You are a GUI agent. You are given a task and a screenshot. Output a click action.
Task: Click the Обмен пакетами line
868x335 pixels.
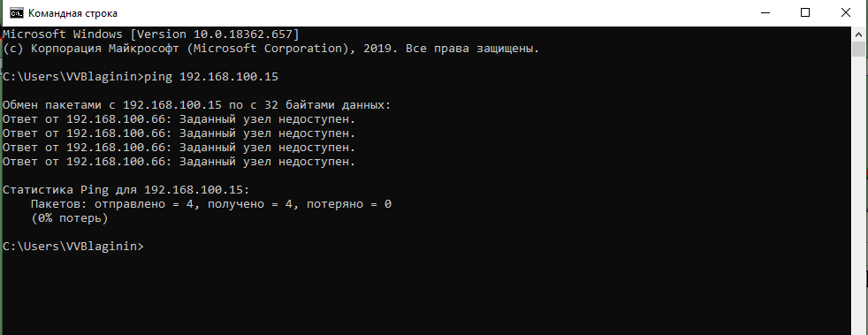(x=196, y=105)
